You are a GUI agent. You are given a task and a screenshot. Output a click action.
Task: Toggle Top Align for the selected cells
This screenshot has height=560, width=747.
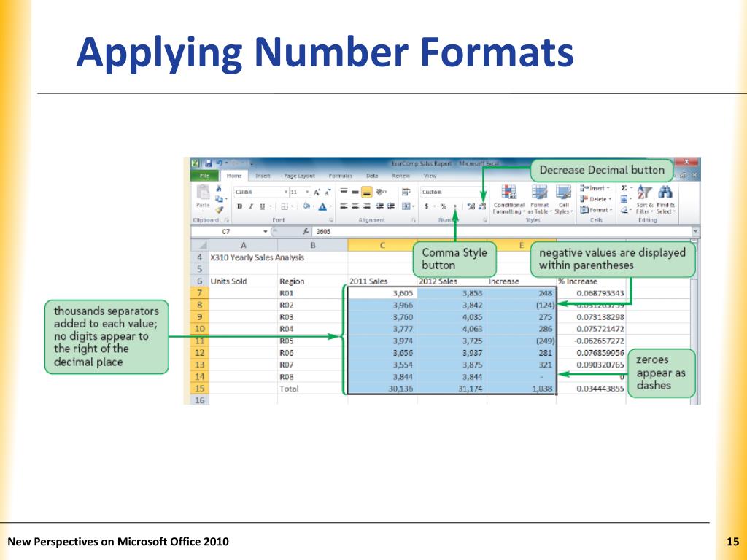tap(344, 192)
